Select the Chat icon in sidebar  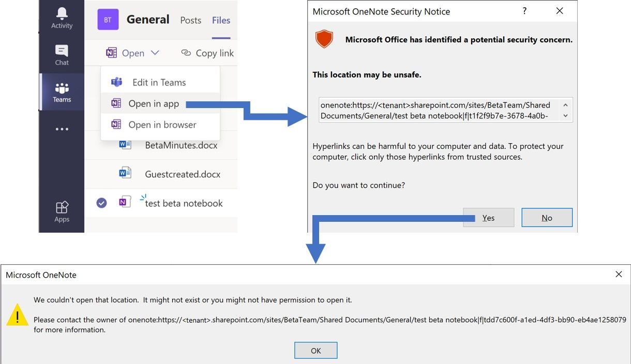(x=61, y=50)
